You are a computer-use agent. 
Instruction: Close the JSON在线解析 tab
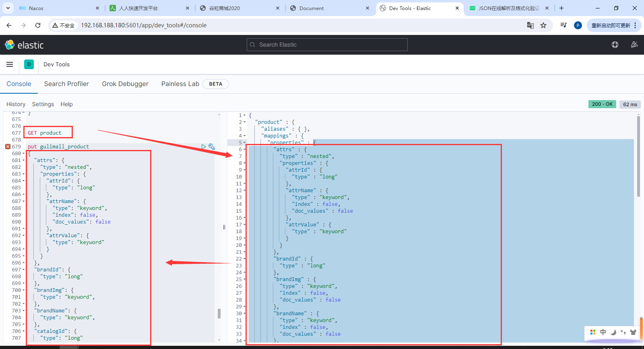tap(547, 8)
